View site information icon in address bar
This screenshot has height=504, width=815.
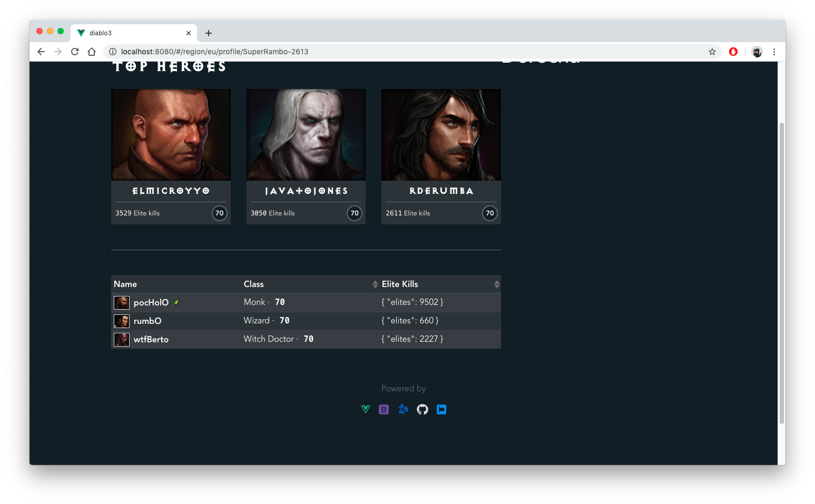pyautogui.click(x=112, y=52)
